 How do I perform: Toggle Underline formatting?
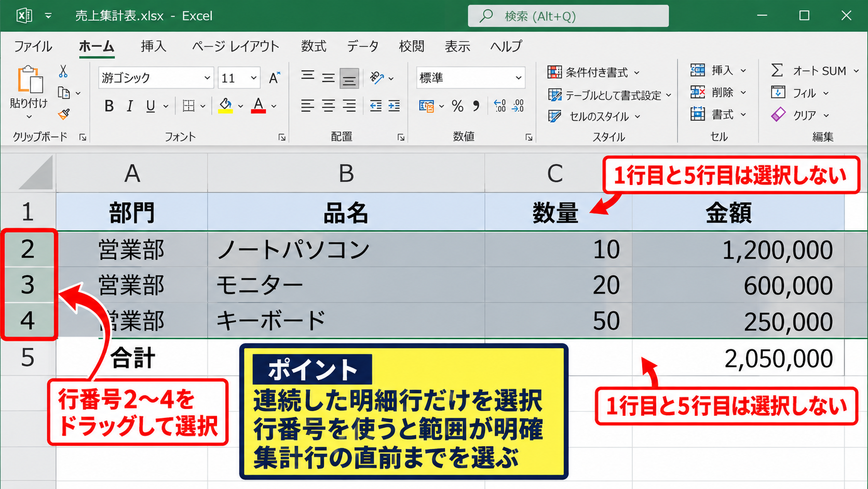point(151,106)
